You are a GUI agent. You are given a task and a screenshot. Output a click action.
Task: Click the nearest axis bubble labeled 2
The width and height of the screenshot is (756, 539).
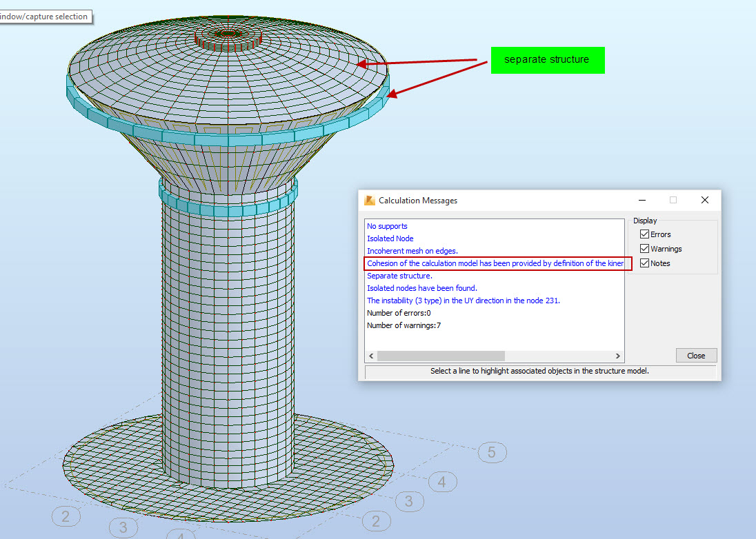[x=377, y=522]
